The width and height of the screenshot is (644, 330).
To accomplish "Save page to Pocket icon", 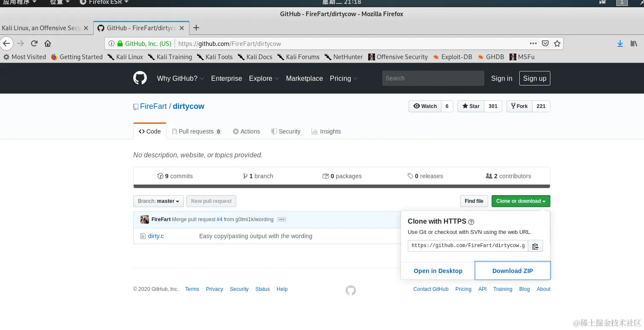I will (x=545, y=43).
